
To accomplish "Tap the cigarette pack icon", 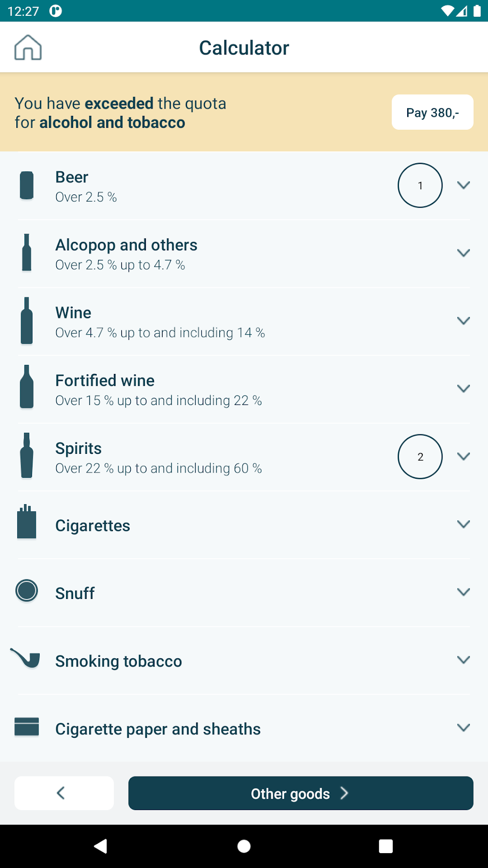I will tap(27, 523).
